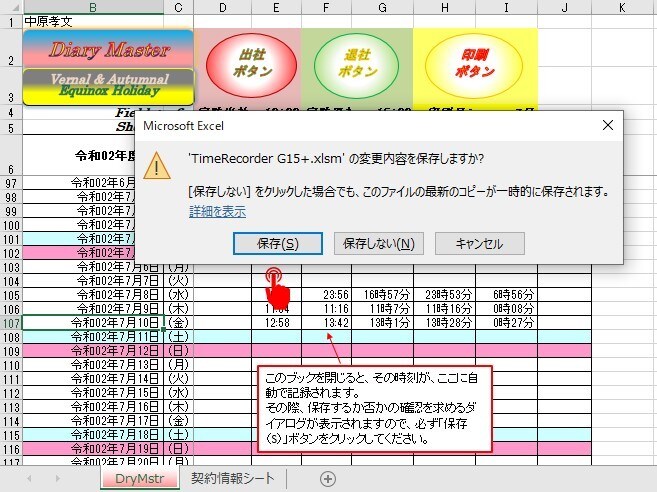
Task: Click cell 23時53分 in row 105
Action: (445, 295)
